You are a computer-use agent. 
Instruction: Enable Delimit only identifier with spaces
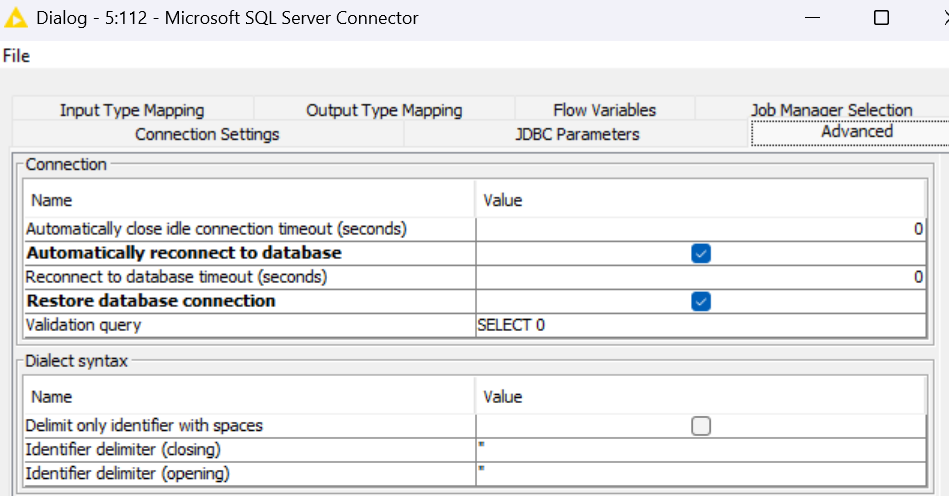(701, 426)
